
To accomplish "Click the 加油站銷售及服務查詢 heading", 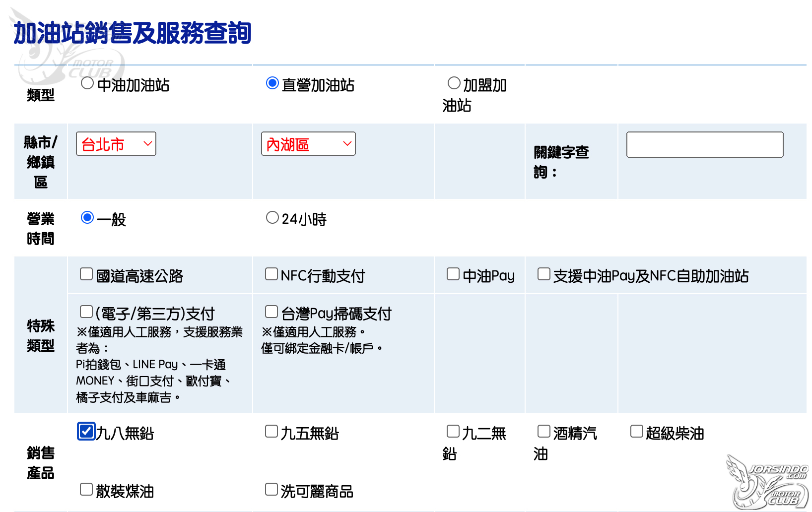I will (133, 33).
